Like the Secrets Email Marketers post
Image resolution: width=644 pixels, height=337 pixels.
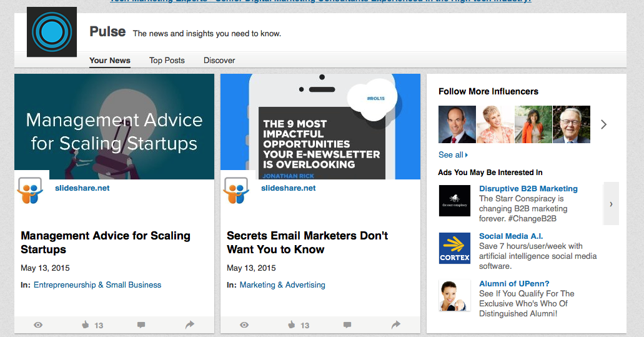tap(292, 325)
